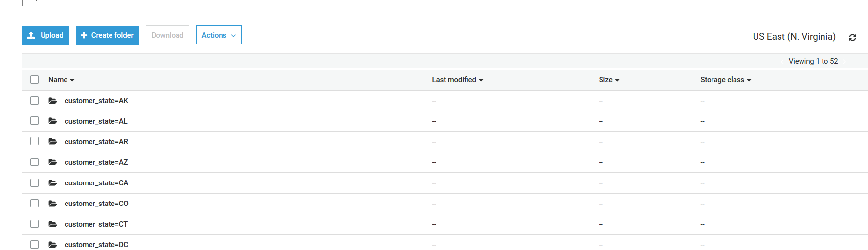Click the folder icon for customer_state=CA
Image resolution: width=868 pixels, height=250 pixels.
point(53,183)
